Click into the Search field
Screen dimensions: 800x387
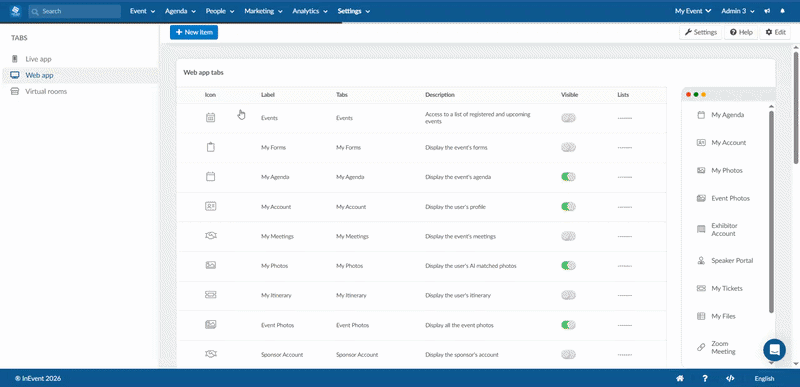pyautogui.click(x=74, y=11)
